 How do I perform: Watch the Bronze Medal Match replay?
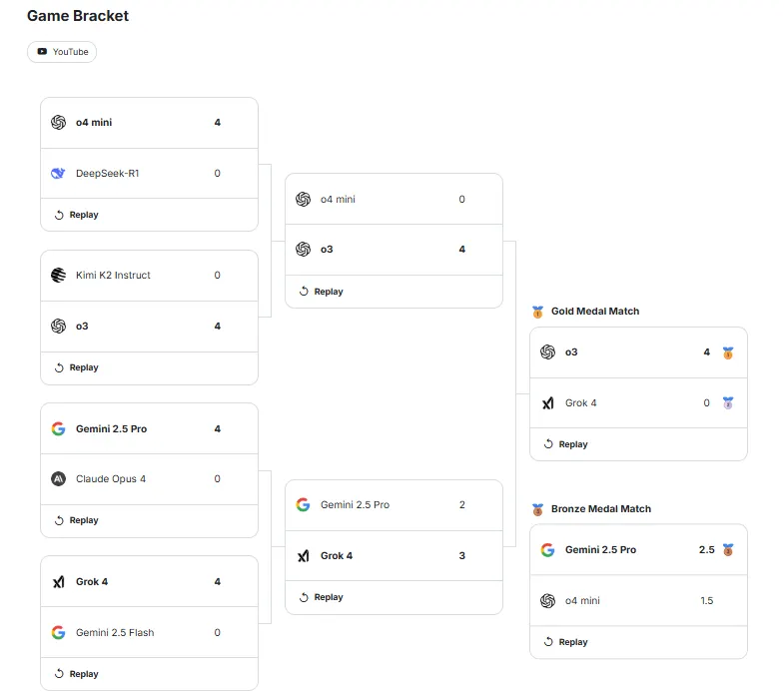pos(565,642)
